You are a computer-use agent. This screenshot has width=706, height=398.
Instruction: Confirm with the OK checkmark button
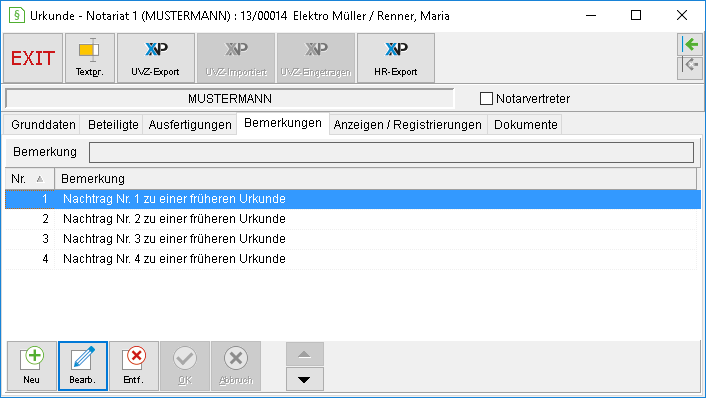pos(185,366)
